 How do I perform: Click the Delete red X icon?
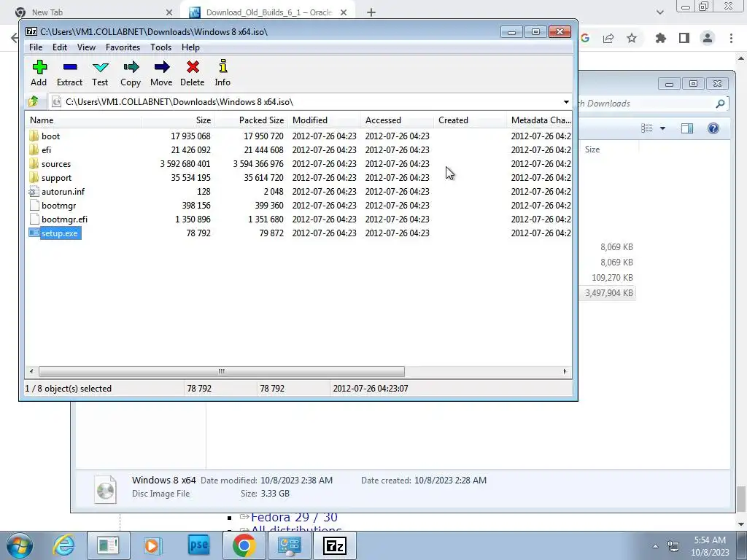click(193, 66)
